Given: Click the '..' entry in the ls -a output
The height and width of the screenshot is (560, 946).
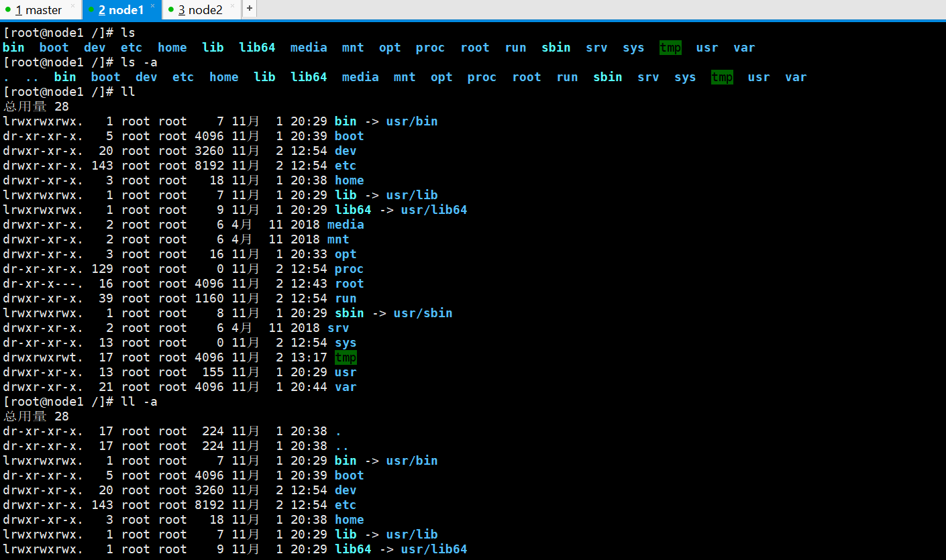Looking at the screenshot, I should click(32, 77).
